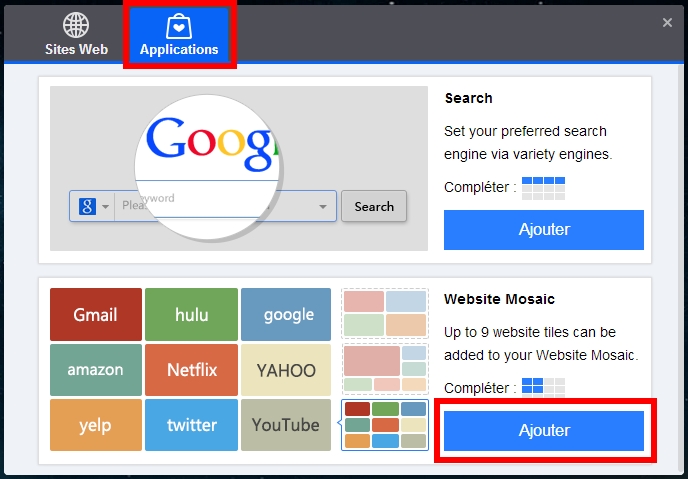
Task: Select the Gmail mosaic tile
Action: (96, 315)
